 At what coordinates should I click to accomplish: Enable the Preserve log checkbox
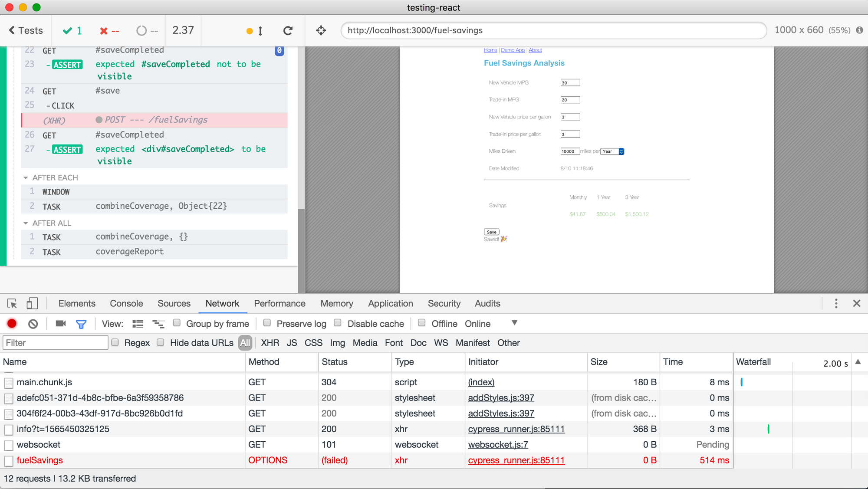pos(267,323)
